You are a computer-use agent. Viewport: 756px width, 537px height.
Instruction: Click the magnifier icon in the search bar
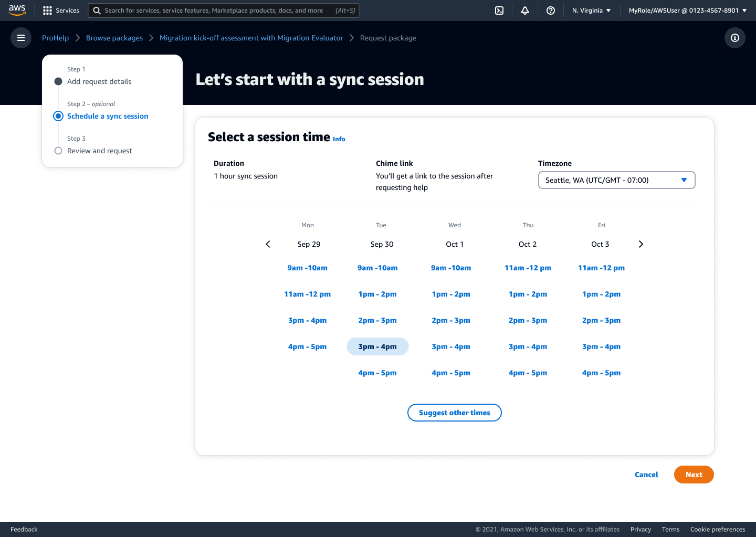tap(96, 10)
